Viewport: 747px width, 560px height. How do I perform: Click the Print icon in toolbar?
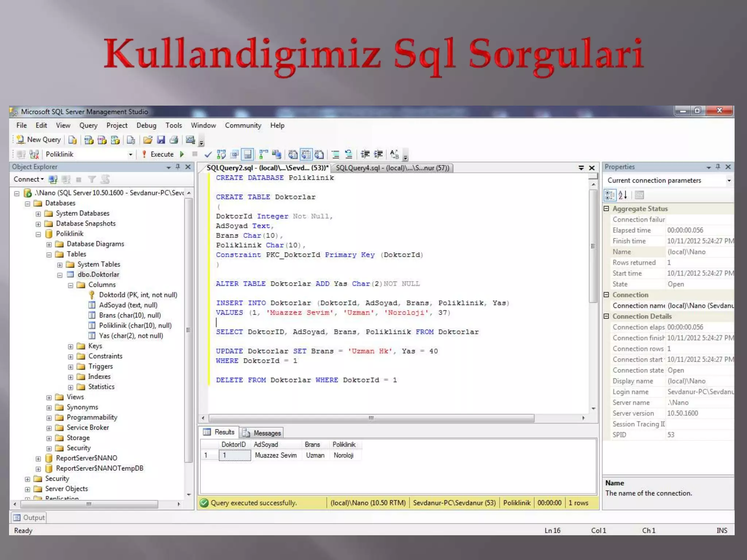(174, 140)
